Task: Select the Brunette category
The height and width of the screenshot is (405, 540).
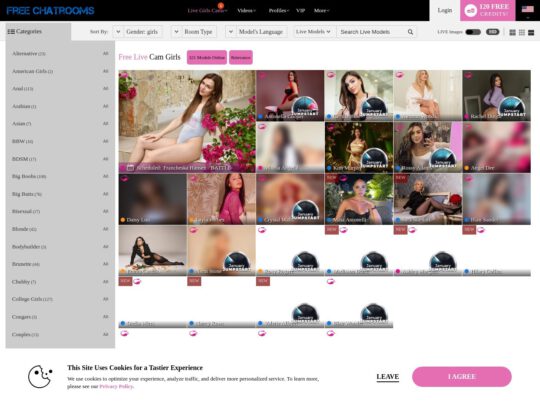Action: [x=26, y=264]
